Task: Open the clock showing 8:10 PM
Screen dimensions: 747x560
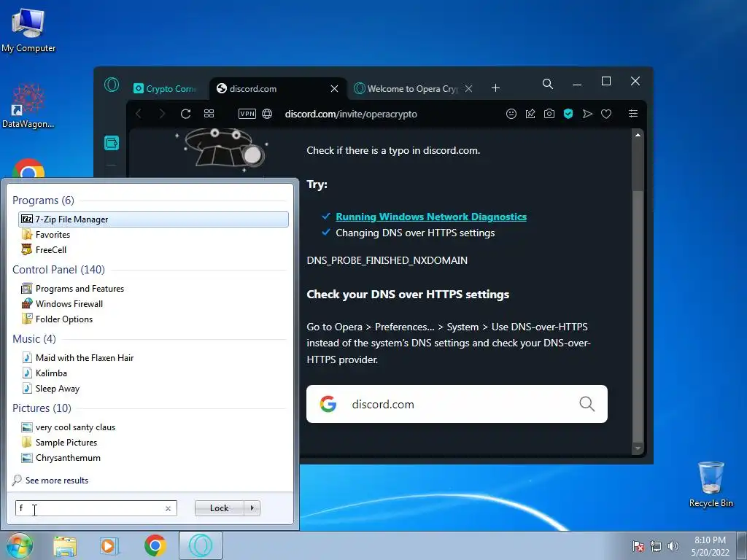Action: pyautogui.click(x=711, y=546)
